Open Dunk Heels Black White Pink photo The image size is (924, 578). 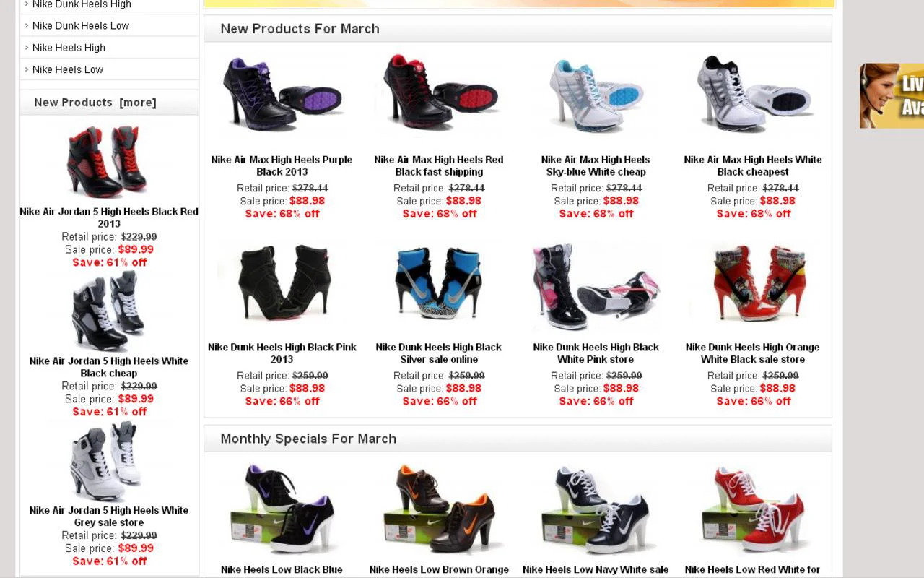[x=596, y=282]
